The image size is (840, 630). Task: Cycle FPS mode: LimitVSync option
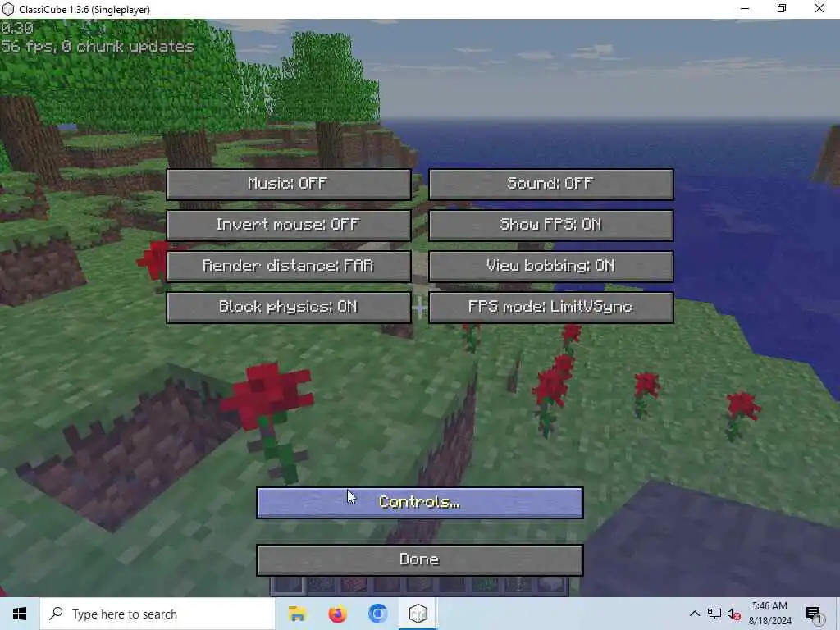[550, 308]
